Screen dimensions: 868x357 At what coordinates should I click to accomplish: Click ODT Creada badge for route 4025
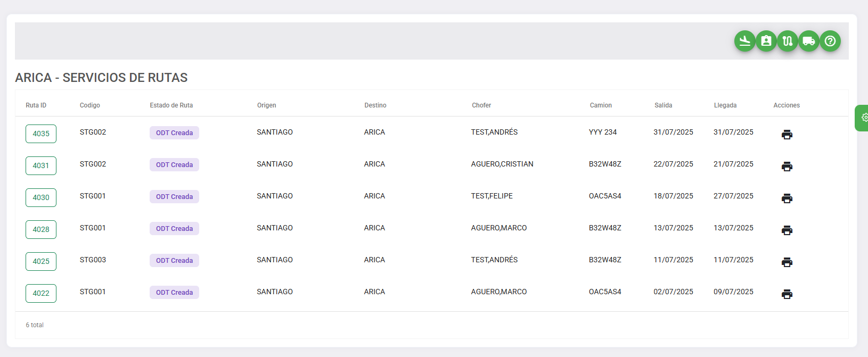pos(174,261)
